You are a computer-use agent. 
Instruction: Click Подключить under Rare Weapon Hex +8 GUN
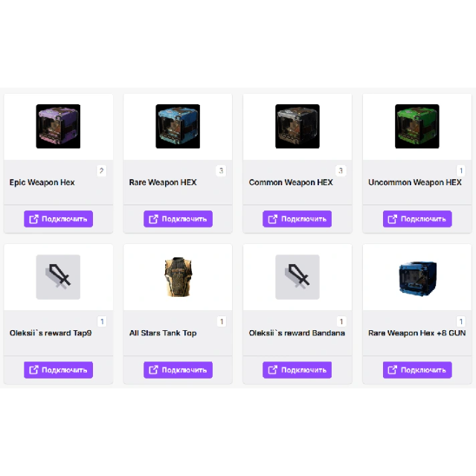[417, 370]
